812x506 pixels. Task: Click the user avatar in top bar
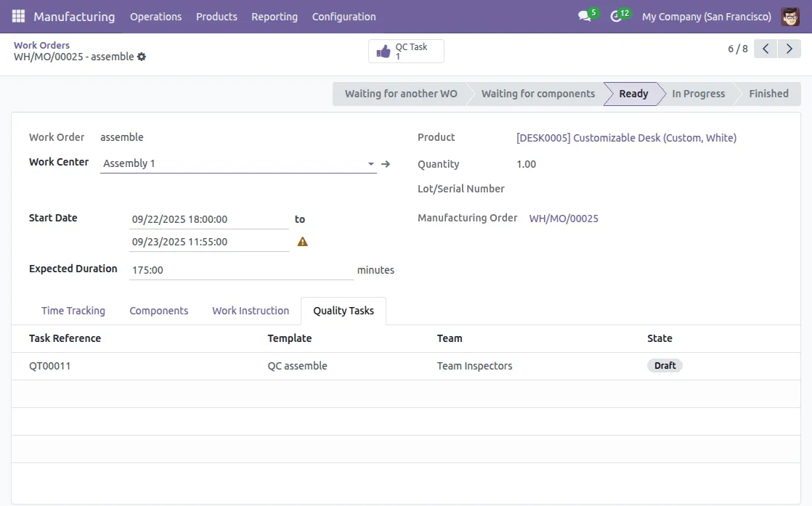click(790, 16)
